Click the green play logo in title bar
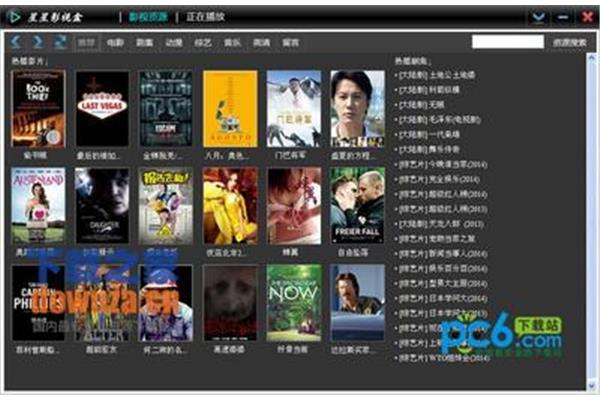The width and height of the screenshot is (600, 400). (x=15, y=17)
